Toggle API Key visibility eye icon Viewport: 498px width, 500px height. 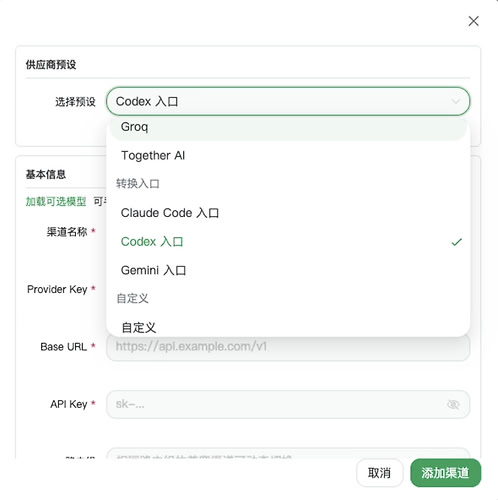point(453,404)
